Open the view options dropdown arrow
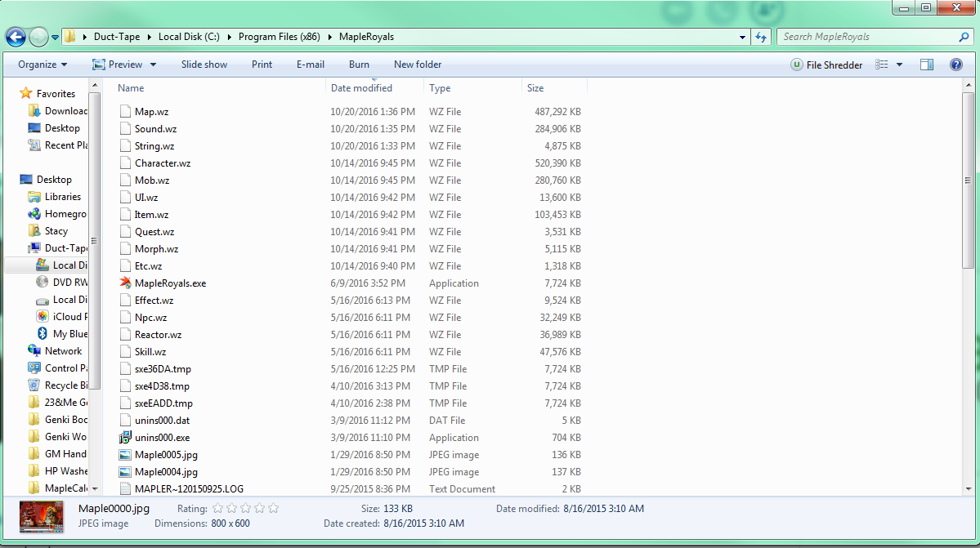This screenshot has width=980, height=548. tap(899, 65)
